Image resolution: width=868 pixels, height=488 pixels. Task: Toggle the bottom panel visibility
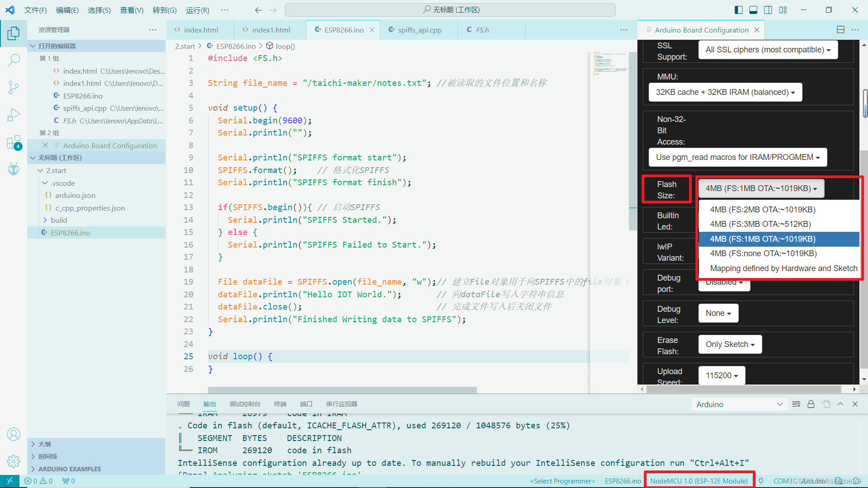pos(753,9)
